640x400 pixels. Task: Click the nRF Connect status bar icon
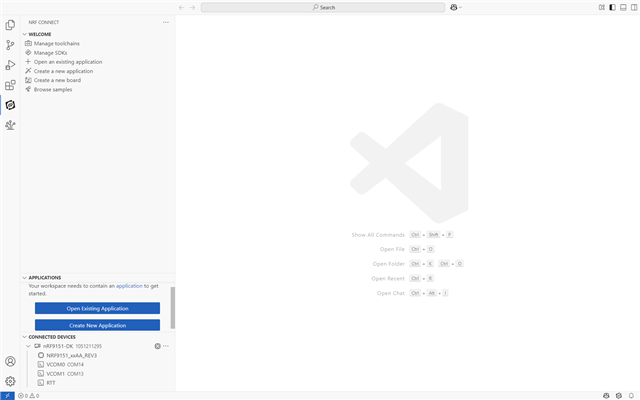click(619, 396)
